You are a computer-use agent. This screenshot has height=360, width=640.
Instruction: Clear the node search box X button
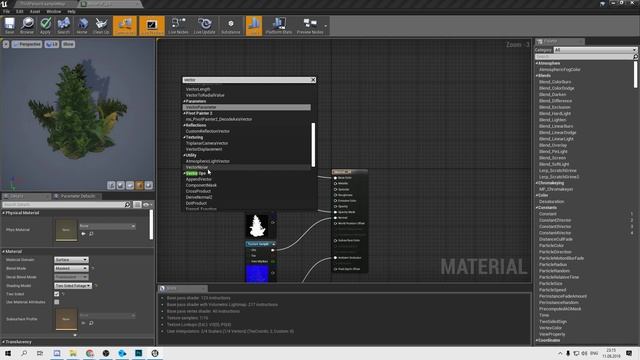pos(313,80)
